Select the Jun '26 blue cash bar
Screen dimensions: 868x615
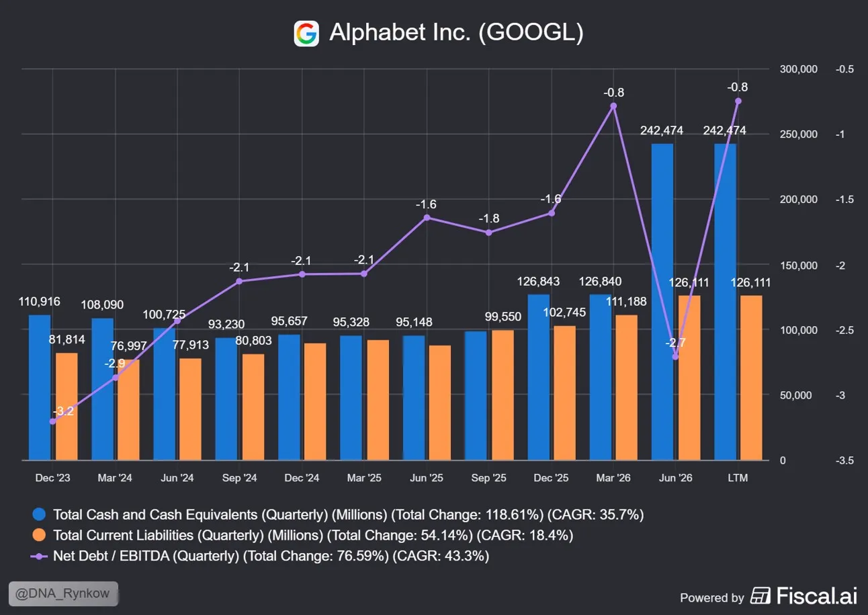(x=662, y=302)
